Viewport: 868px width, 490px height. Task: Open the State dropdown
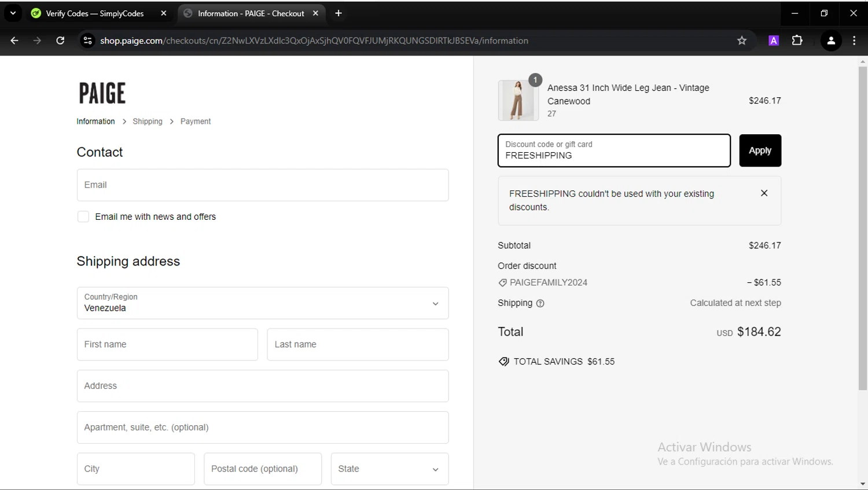(x=389, y=469)
